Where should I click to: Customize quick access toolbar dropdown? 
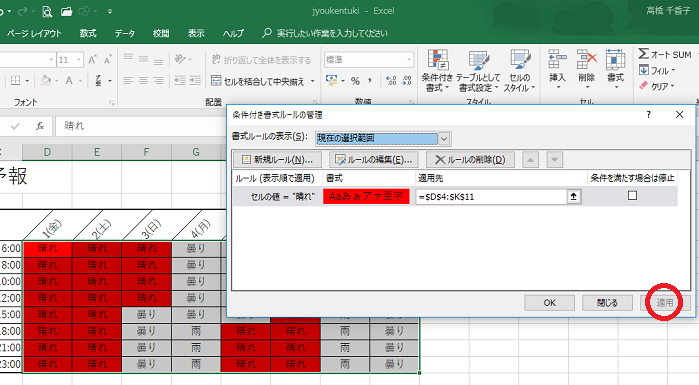(x=110, y=12)
